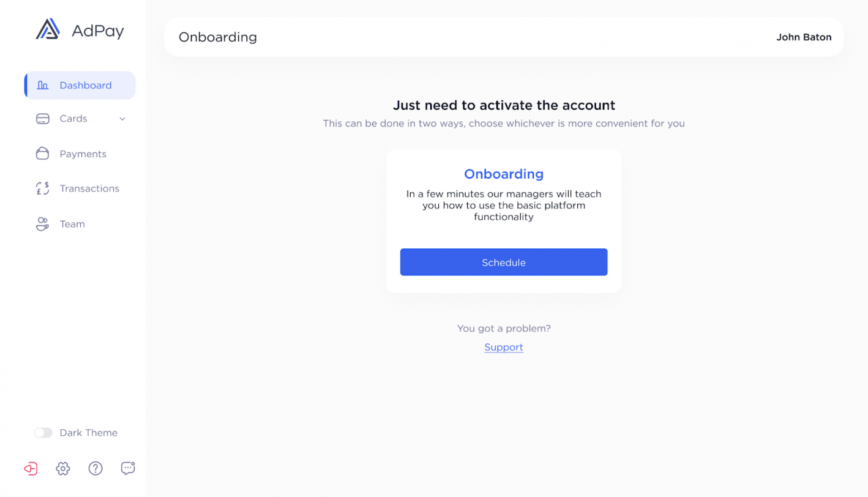This screenshot has height=497, width=868.
Task: Click the Team people icon
Action: coord(42,224)
